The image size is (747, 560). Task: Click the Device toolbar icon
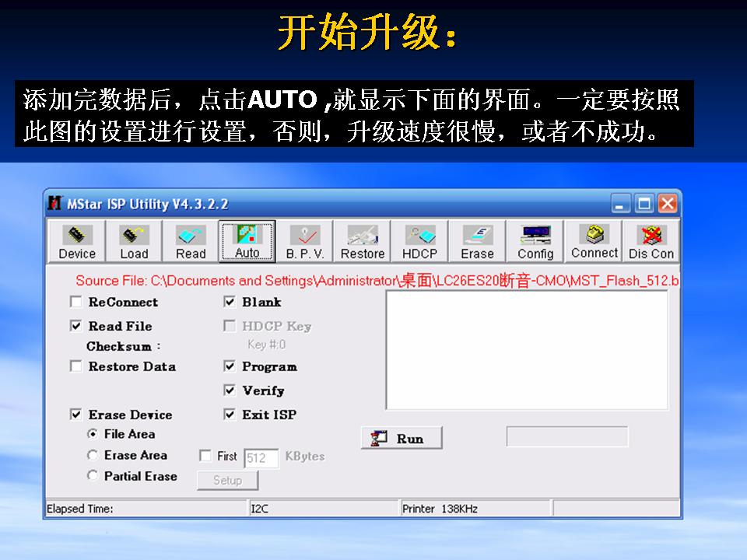point(77,242)
